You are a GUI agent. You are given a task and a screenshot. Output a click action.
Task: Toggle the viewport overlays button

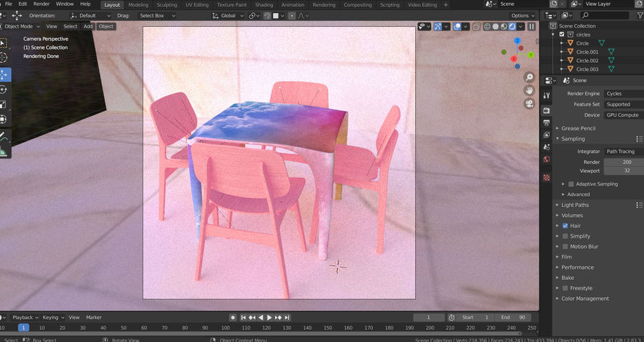[x=457, y=27]
